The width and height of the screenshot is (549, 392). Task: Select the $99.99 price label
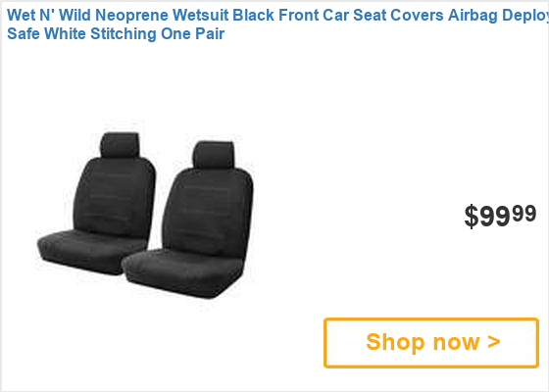click(500, 216)
